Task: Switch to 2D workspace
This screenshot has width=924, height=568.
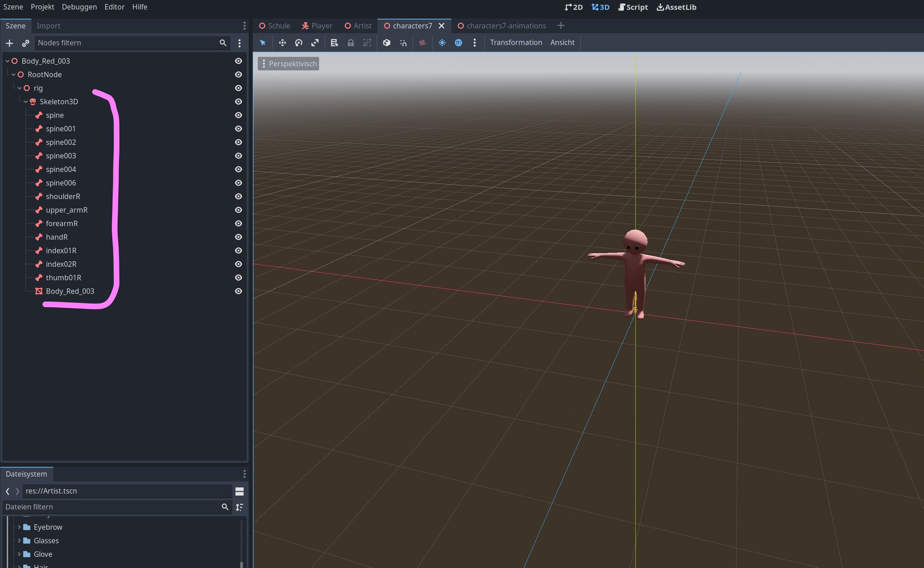Action: click(574, 7)
